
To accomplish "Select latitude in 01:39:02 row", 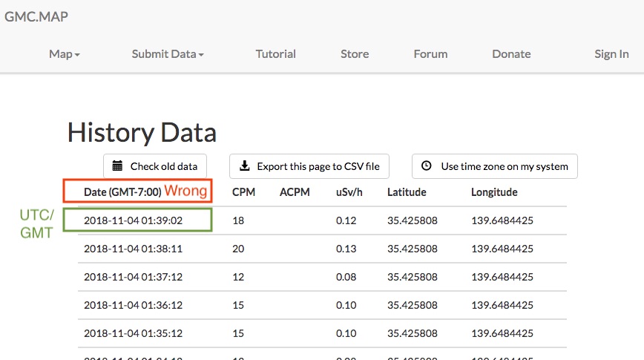I will [x=413, y=220].
